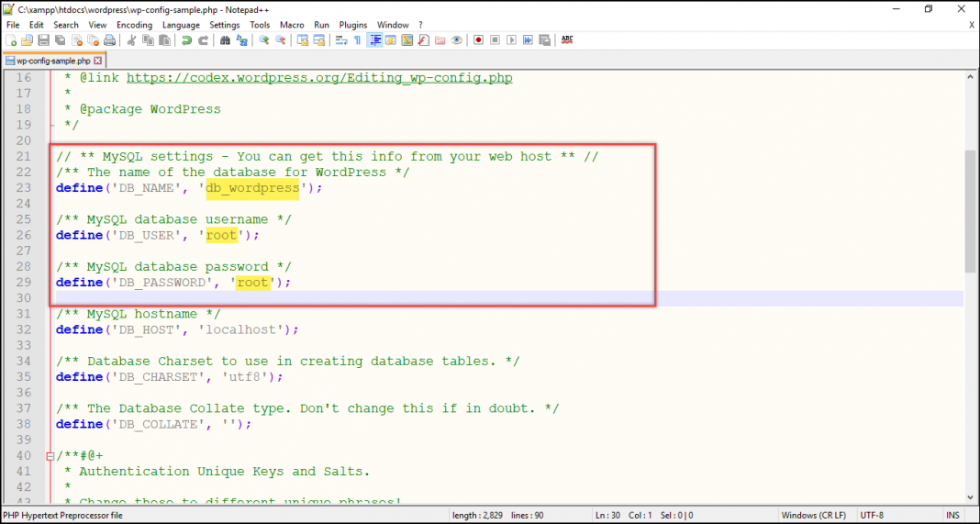This screenshot has width=980, height=524.
Task: Click the Print toolbar icon
Action: pyautogui.click(x=109, y=40)
